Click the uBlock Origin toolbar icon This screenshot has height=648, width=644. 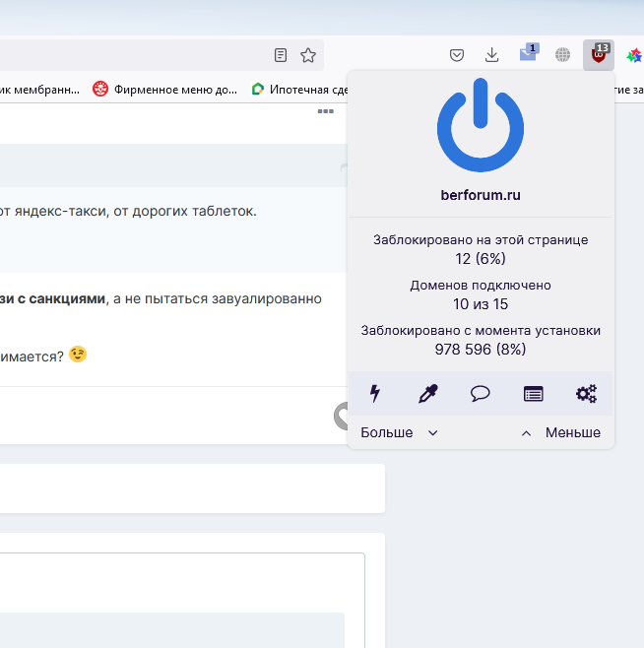[598, 55]
